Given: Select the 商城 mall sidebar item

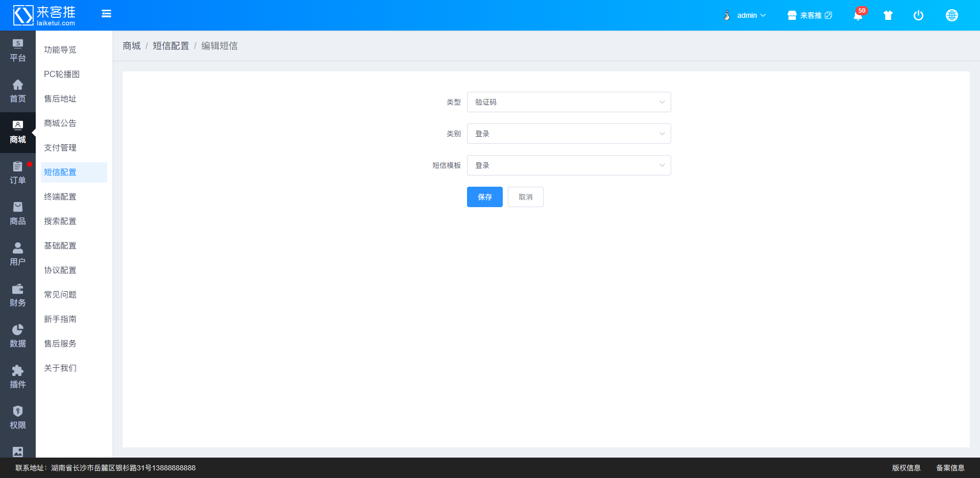Looking at the screenshot, I should click(x=18, y=132).
